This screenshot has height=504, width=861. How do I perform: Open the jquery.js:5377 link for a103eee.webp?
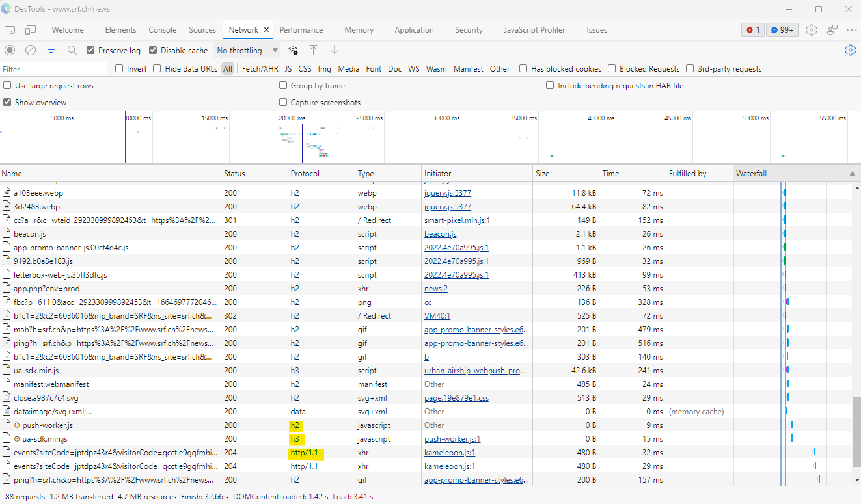(x=448, y=193)
